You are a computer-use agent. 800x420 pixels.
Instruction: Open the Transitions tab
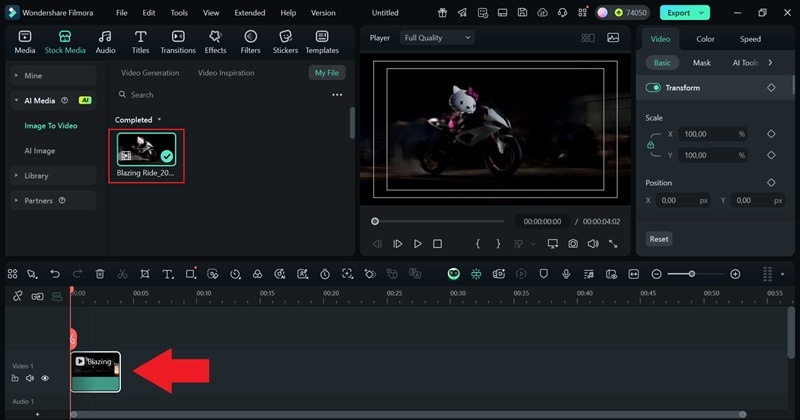click(178, 42)
